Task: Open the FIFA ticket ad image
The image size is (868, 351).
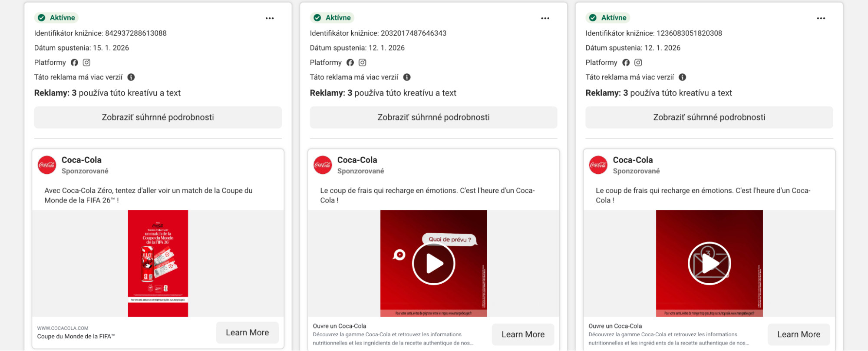Action: 158,263
